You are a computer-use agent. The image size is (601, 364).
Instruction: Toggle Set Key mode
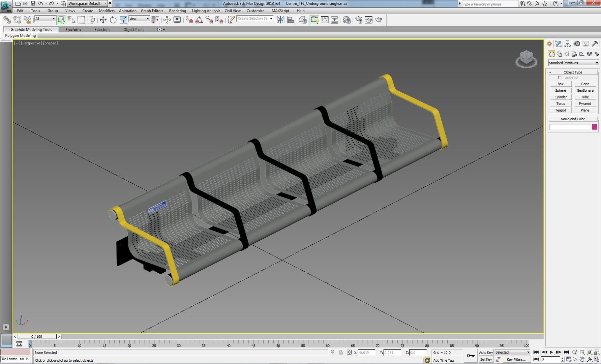(486, 360)
